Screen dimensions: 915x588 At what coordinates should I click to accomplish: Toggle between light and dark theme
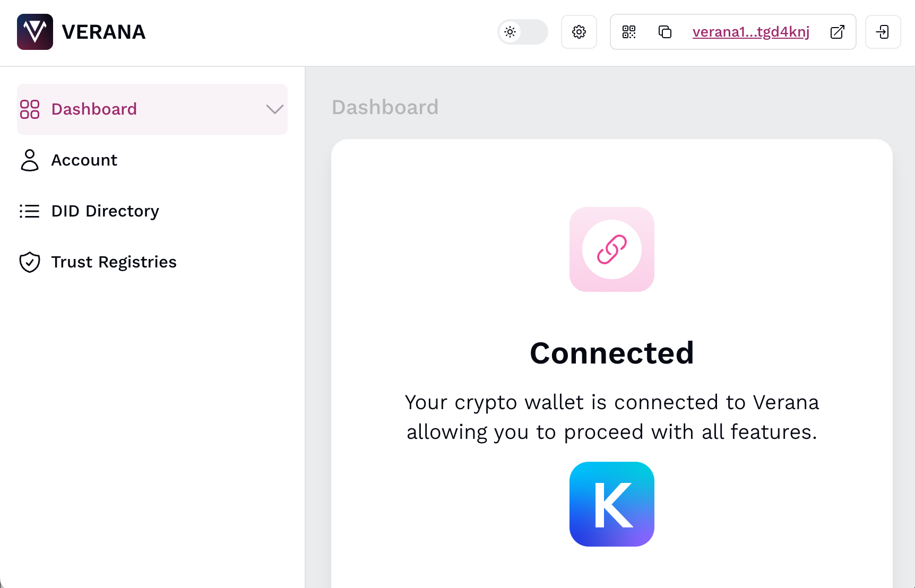click(x=522, y=32)
